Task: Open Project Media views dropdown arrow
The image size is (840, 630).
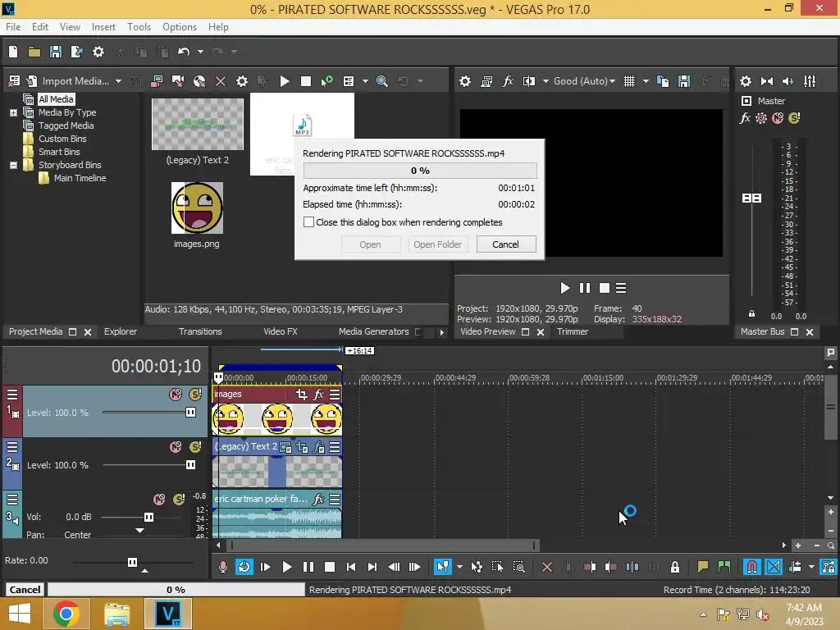Action: 365,81
